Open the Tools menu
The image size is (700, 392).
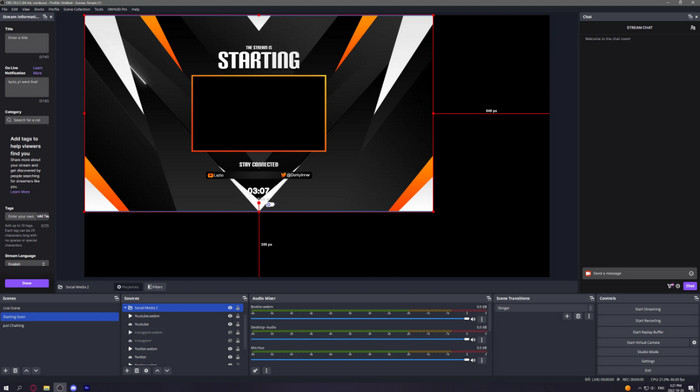point(99,9)
